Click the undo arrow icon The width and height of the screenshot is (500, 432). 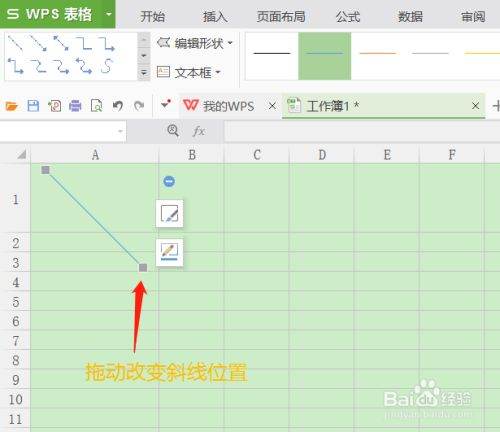point(118,106)
